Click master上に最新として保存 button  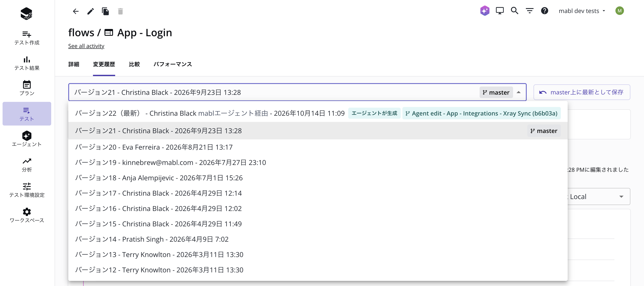pos(582,92)
